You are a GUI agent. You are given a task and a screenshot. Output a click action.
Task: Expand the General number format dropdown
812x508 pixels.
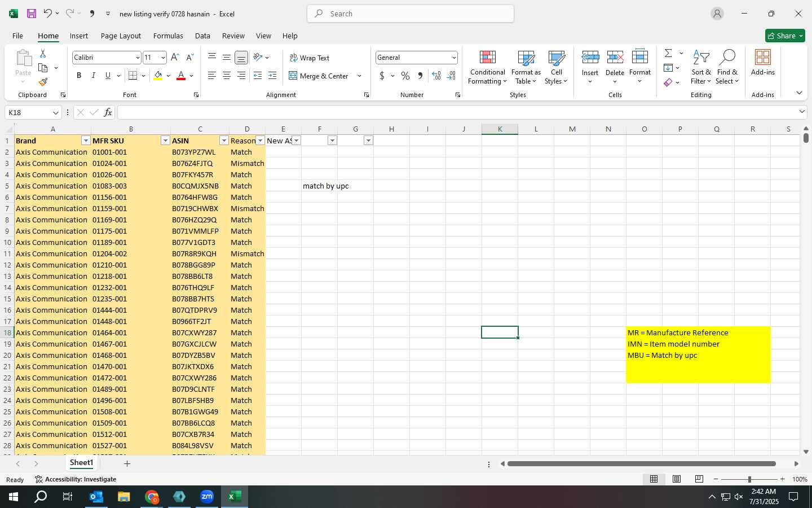pos(453,58)
